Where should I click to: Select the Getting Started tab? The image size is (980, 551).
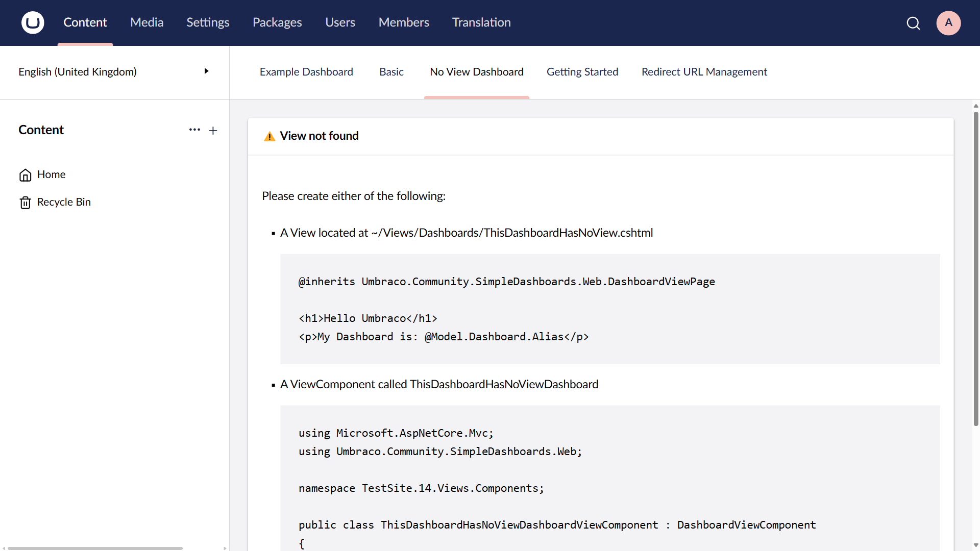point(582,72)
